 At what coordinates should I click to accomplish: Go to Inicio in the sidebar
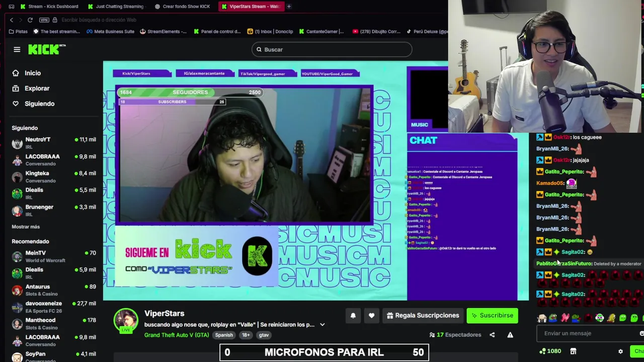point(33,73)
